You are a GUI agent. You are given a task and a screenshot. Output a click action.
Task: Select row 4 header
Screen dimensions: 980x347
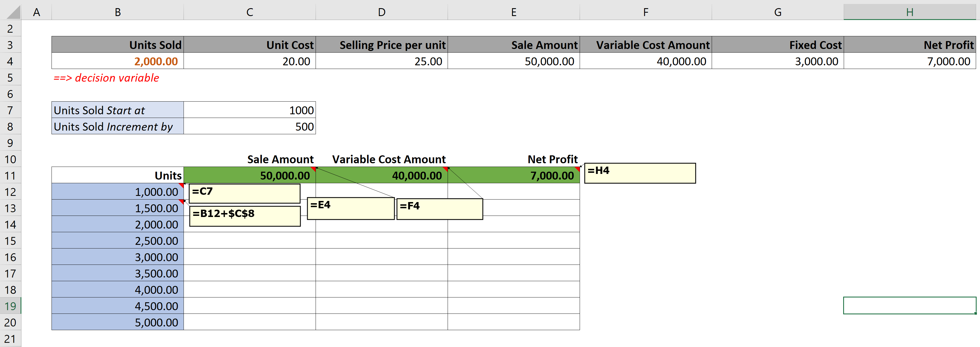pyautogui.click(x=10, y=61)
